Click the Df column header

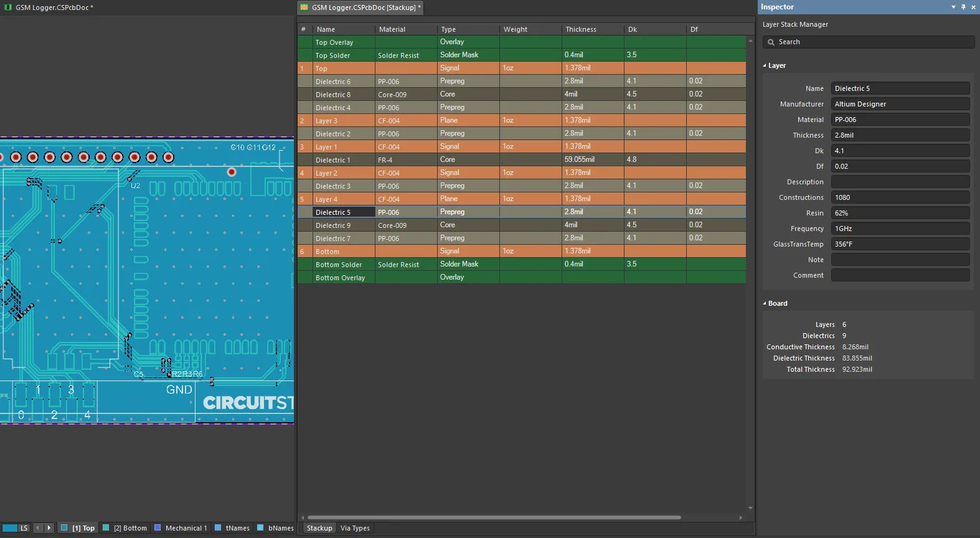(716, 29)
